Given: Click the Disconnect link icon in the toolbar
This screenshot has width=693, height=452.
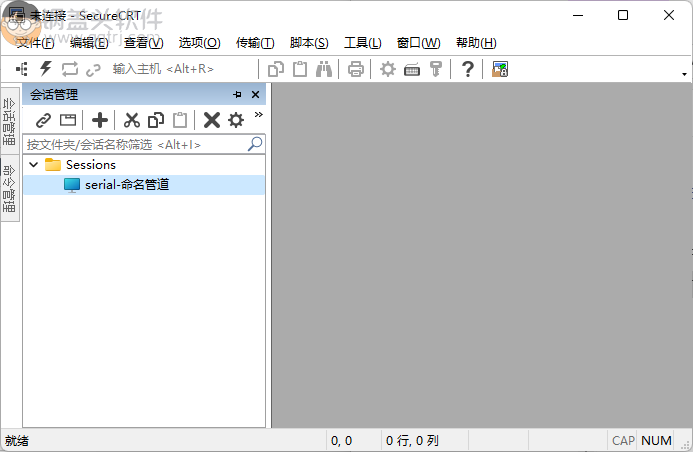Looking at the screenshot, I should (x=93, y=70).
